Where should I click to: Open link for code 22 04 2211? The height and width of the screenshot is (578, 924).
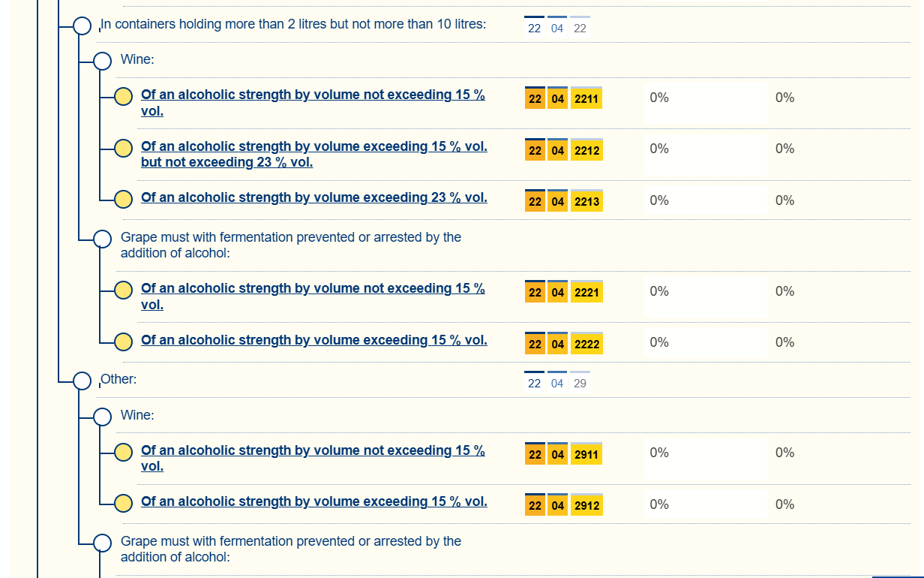click(313, 95)
